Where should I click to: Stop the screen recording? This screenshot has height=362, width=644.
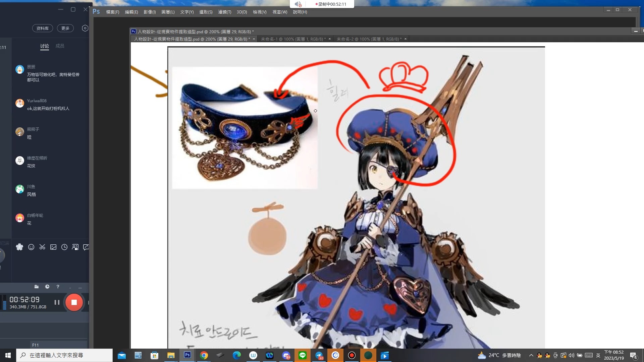click(x=74, y=302)
